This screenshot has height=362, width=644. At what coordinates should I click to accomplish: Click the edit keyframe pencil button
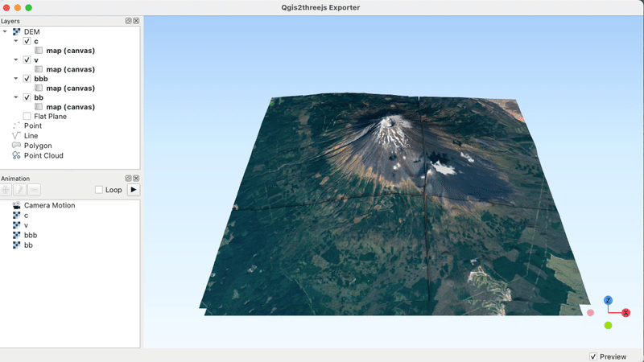click(x=19, y=190)
